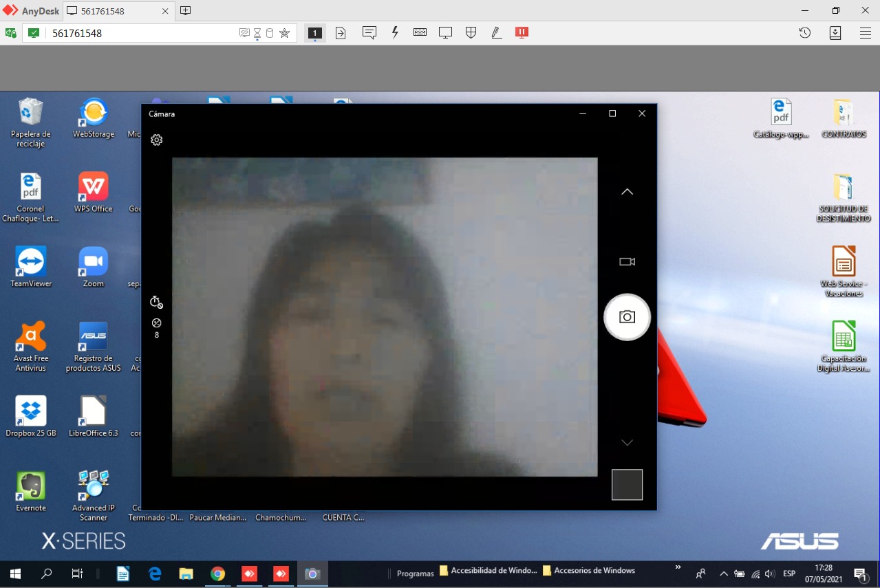The width and height of the screenshot is (880, 588).
Task: Take a photo with the shutter button
Action: [627, 317]
